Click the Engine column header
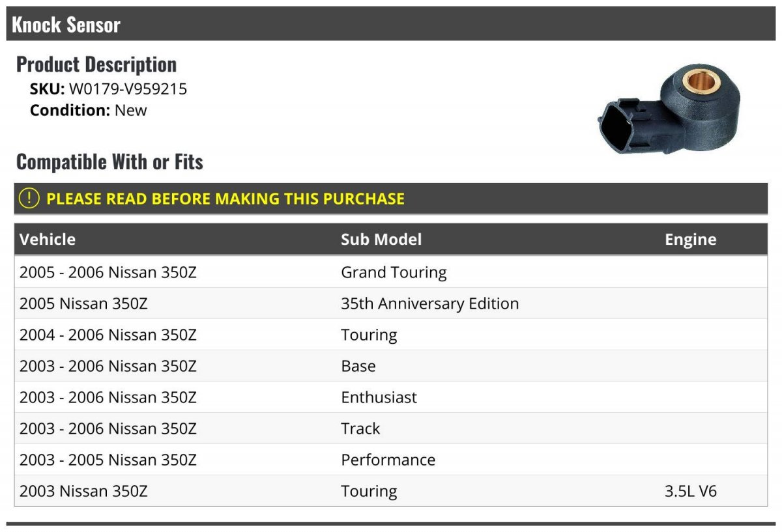 click(690, 239)
